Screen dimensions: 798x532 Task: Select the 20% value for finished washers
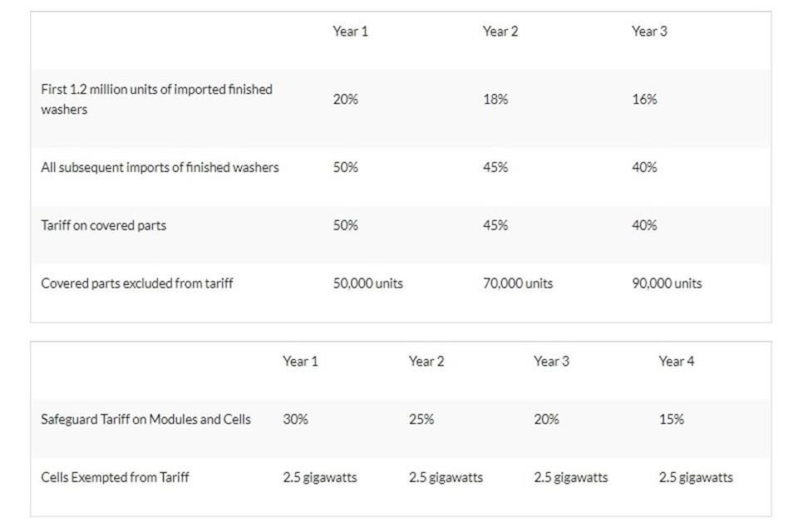coord(346,99)
